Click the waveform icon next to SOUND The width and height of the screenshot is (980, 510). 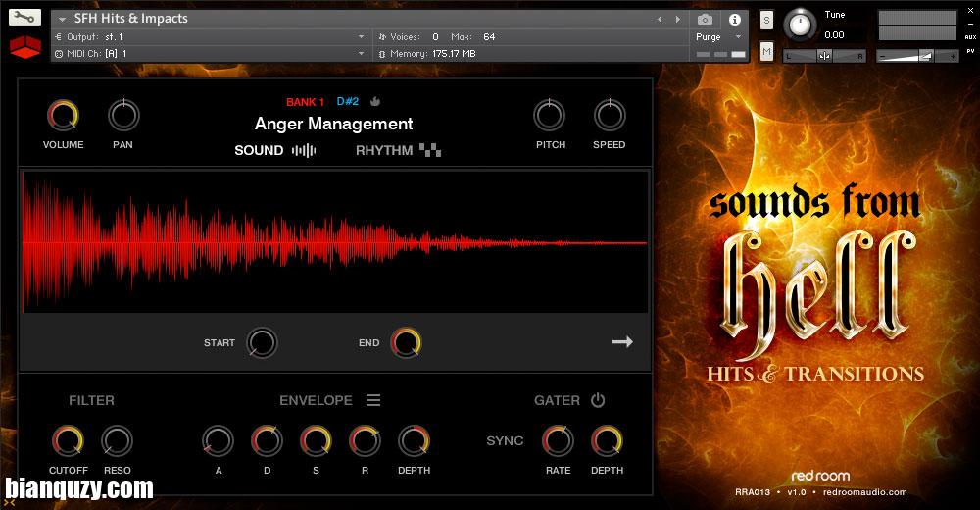[304, 150]
